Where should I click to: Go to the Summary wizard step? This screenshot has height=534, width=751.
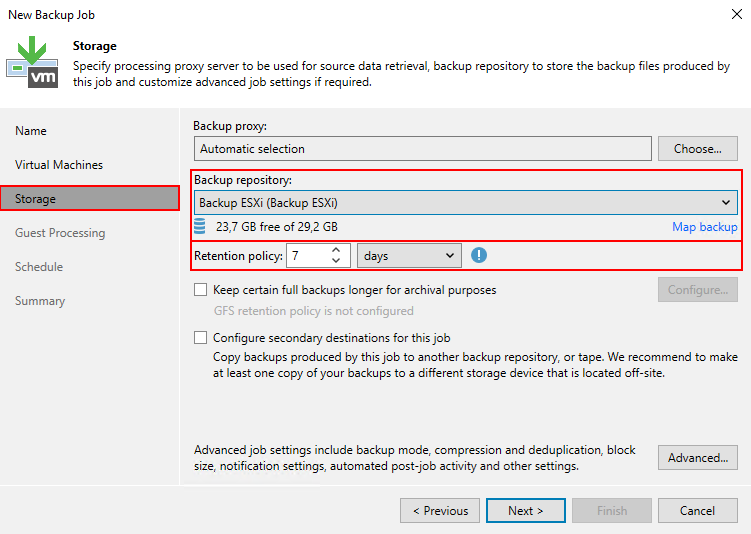tap(40, 301)
